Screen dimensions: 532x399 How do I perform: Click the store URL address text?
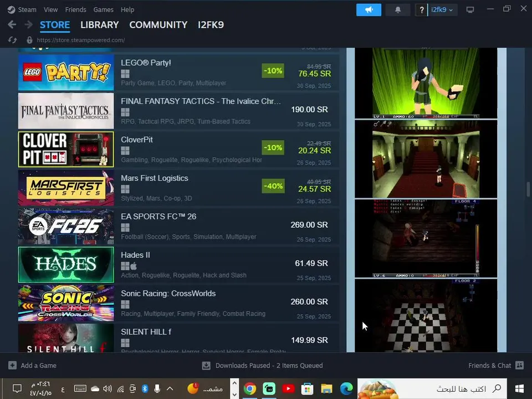pos(81,40)
